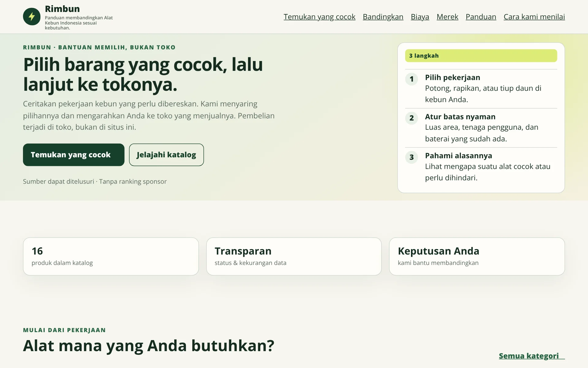Select the Pilih pekerjaan step heading
588x368 pixels.
pos(452,77)
